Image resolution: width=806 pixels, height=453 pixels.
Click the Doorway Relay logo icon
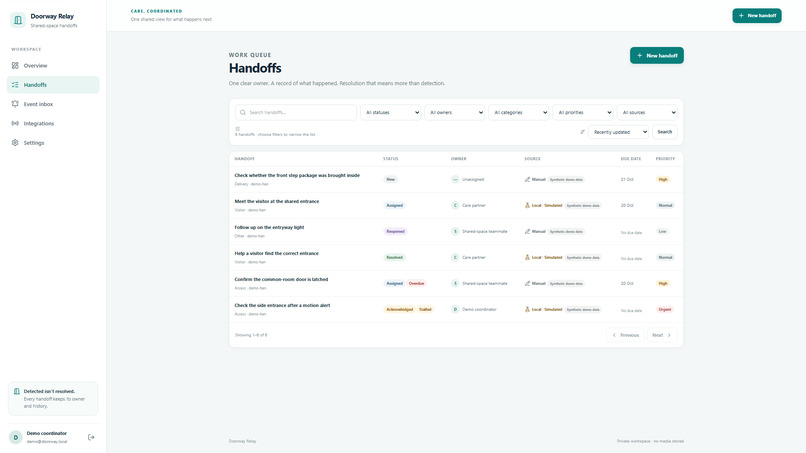(17, 20)
